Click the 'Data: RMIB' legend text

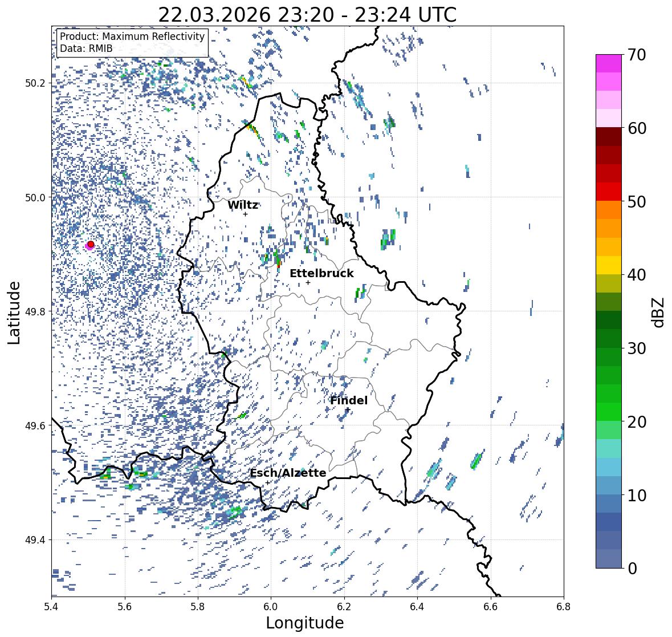pos(86,48)
